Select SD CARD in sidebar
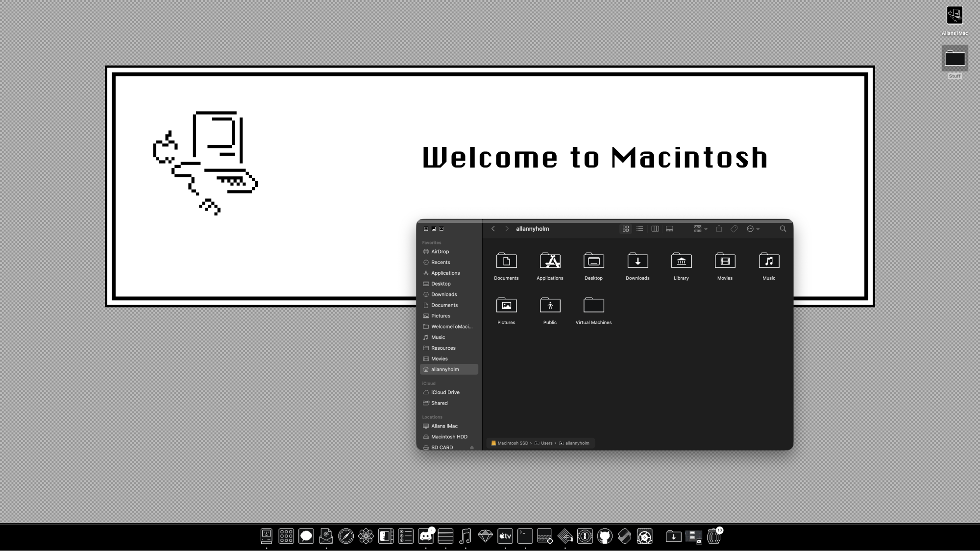Viewport: 980px width, 551px height. (449, 447)
